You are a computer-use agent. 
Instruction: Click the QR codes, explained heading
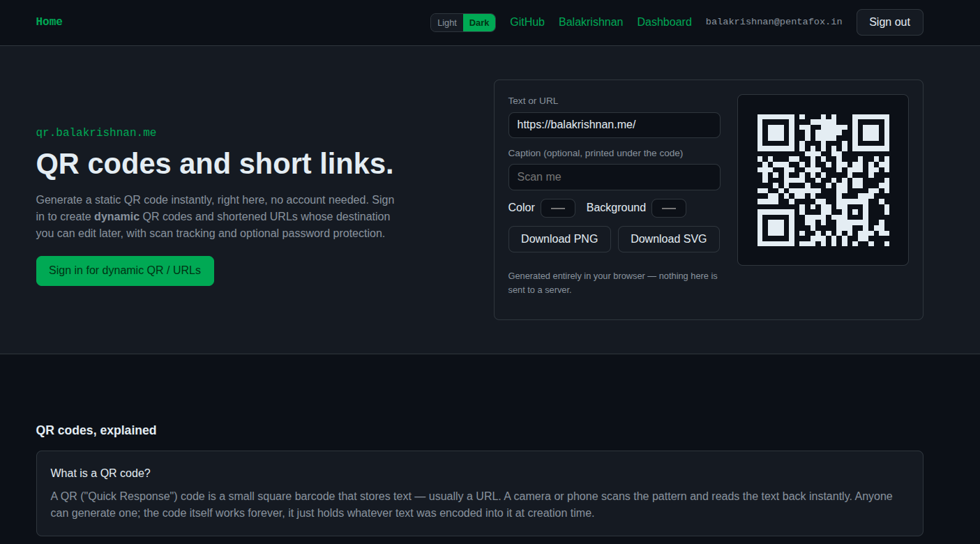(x=96, y=430)
